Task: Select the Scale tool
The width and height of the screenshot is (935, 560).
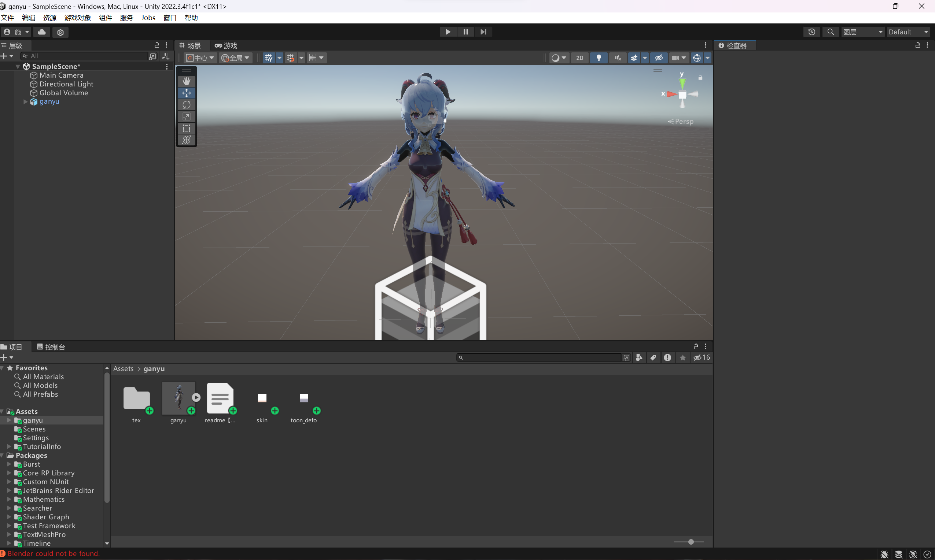Action: 186,116
